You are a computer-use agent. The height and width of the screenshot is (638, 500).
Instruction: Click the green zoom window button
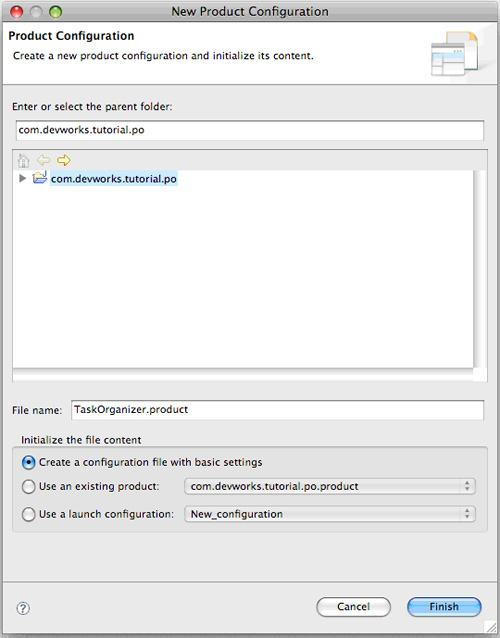tap(55, 12)
